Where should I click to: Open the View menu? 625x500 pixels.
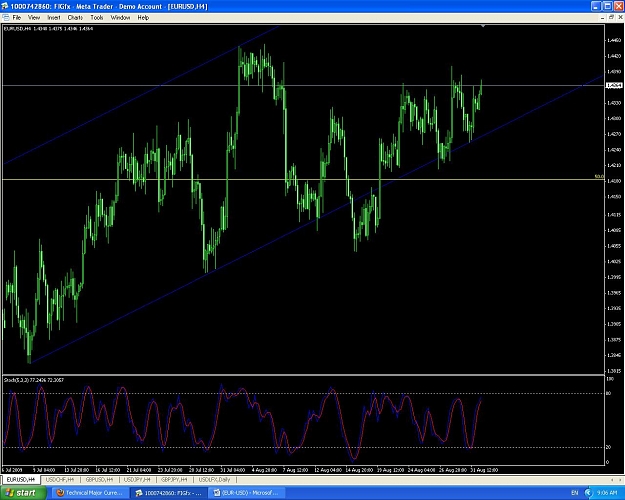[34, 18]
